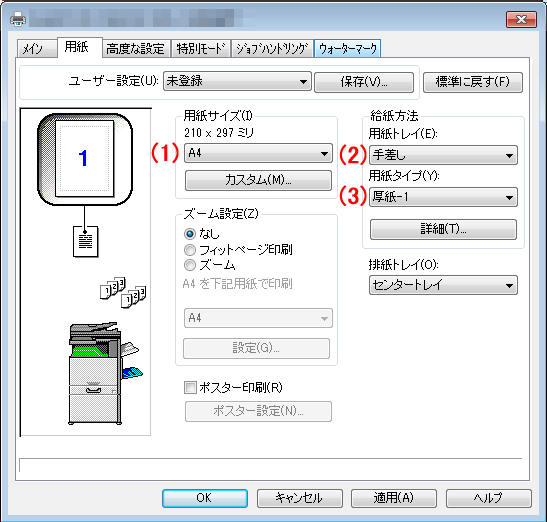Open the disabled A4 fit paper dropdown
Image resolution: width=547 pixels, height=522 pixels.
pos(258,318)
